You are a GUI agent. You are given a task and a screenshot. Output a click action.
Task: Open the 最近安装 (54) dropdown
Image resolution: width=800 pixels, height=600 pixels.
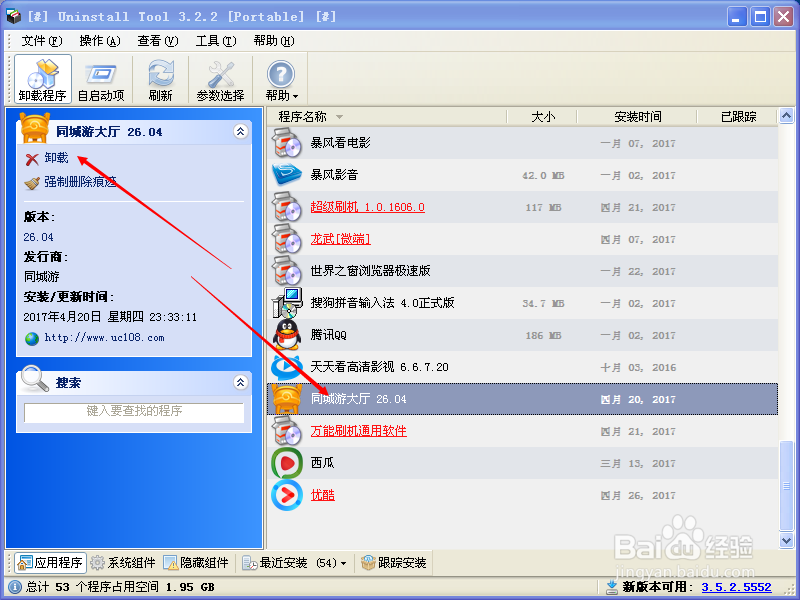(294, 563)
